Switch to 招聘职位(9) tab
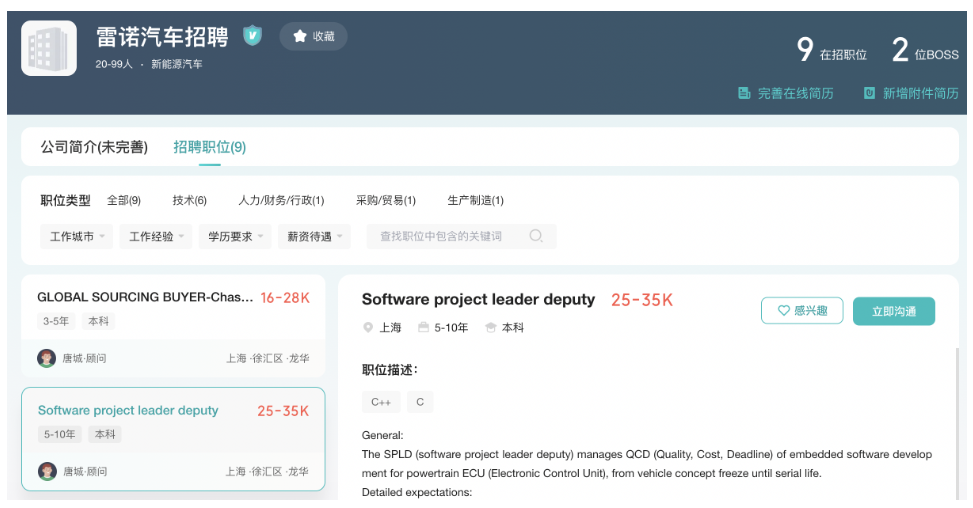973x508 pixels. (x=210, y=147)
